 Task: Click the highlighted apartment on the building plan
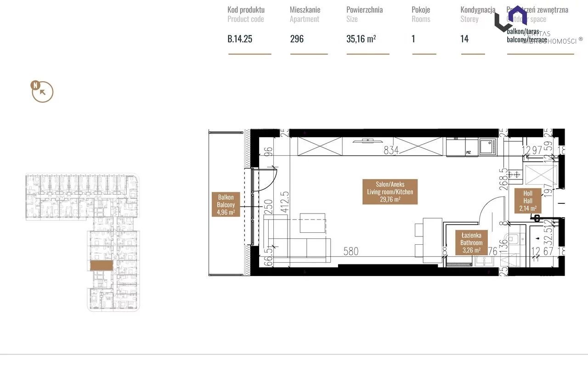(101, 265)
